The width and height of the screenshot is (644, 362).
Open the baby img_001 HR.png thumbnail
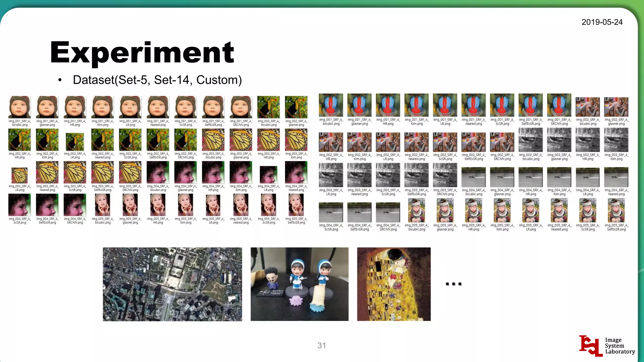point(75,107)
